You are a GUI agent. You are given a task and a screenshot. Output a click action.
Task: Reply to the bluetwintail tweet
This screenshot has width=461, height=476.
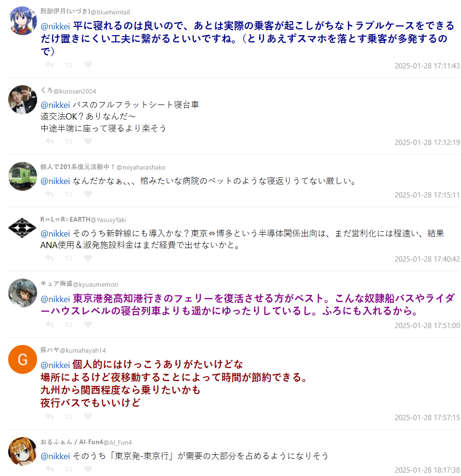(50, 65)
